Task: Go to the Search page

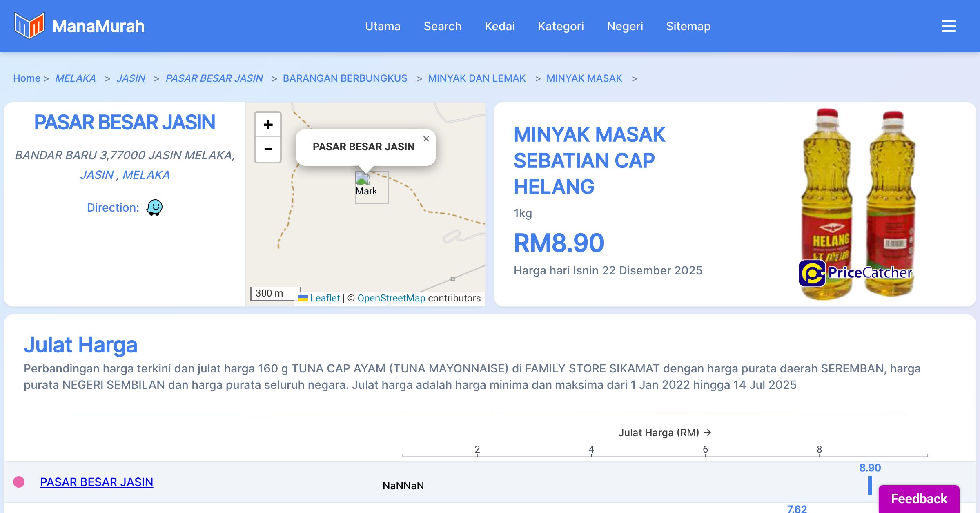Action: tap(442, 26)
